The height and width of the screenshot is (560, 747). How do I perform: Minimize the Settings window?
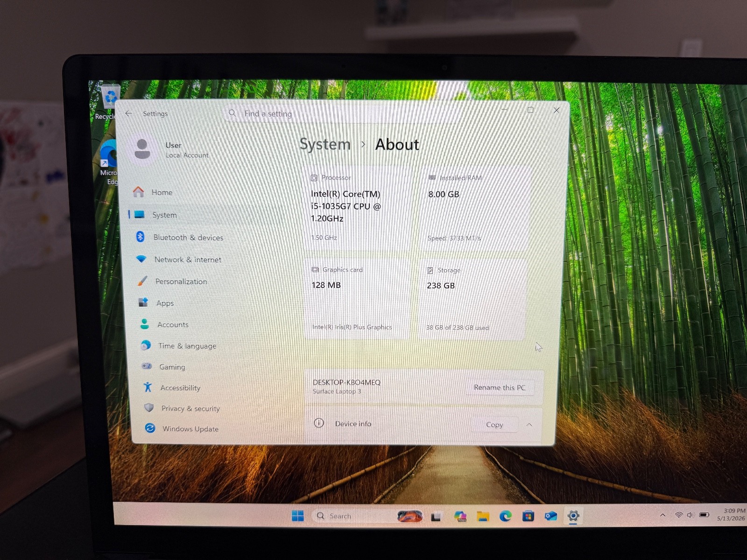pyautogui.click(x=504, y=110)
